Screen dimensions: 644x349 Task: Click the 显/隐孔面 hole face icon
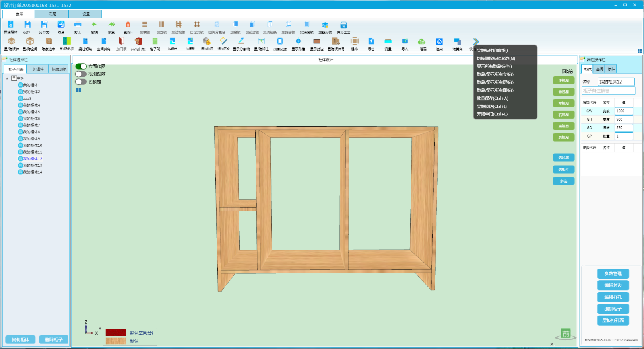67,41
